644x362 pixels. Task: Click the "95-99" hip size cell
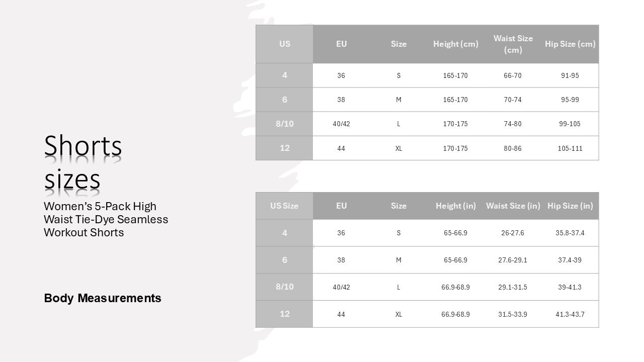[x=570, y=100]
